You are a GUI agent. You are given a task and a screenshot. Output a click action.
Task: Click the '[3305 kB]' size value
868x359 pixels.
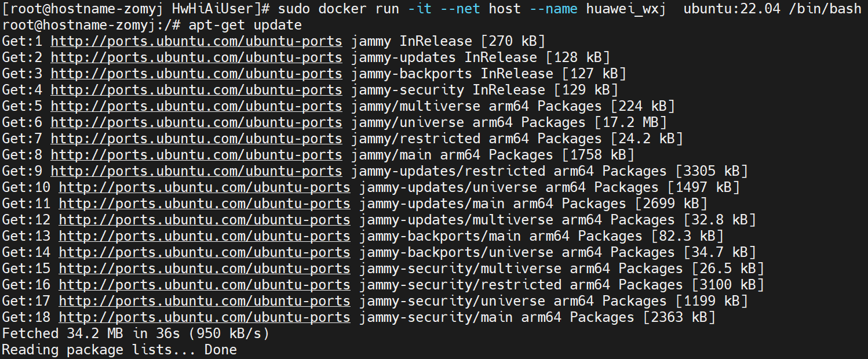712,171
